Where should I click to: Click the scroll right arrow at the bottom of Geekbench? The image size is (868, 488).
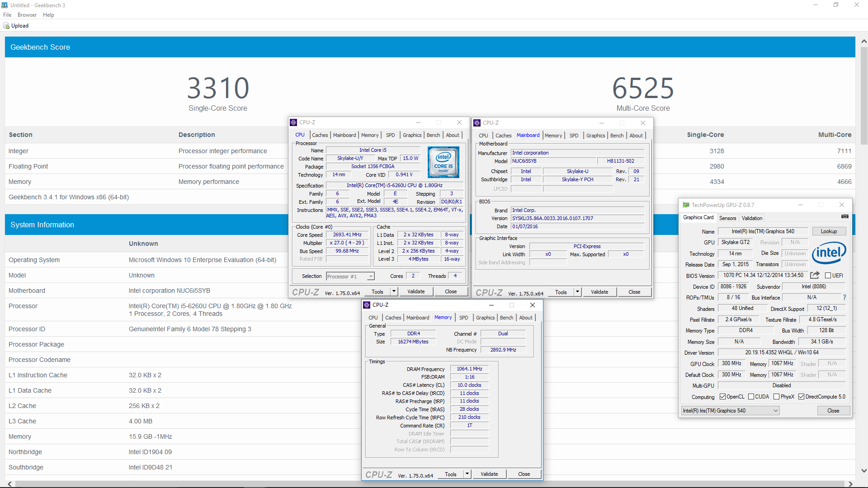tap(850, 484)
